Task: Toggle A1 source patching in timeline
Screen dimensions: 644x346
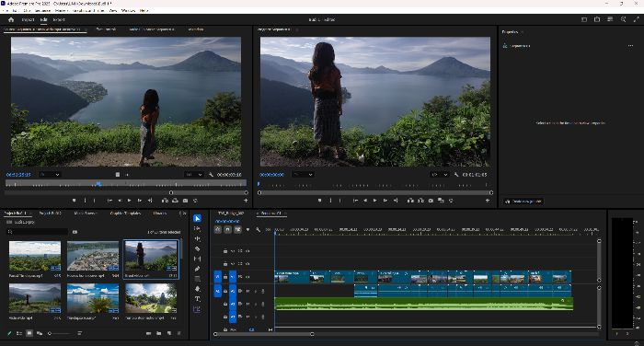Action: pos(217,291)
